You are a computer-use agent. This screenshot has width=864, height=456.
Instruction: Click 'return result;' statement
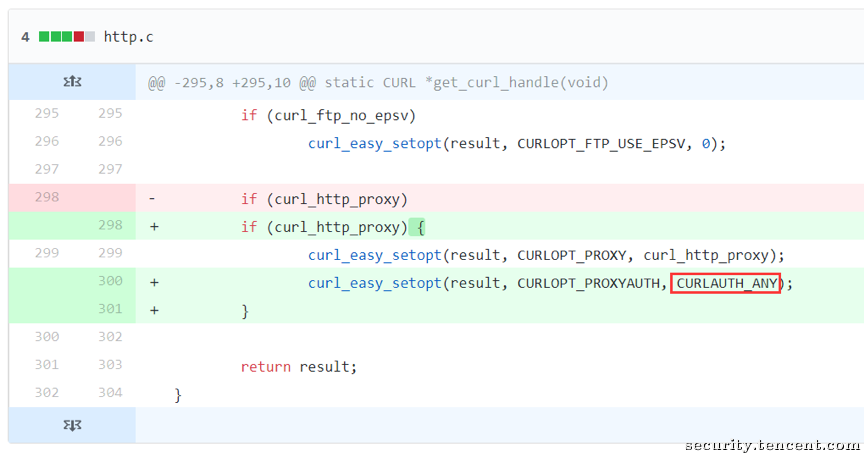pos(299,367)
